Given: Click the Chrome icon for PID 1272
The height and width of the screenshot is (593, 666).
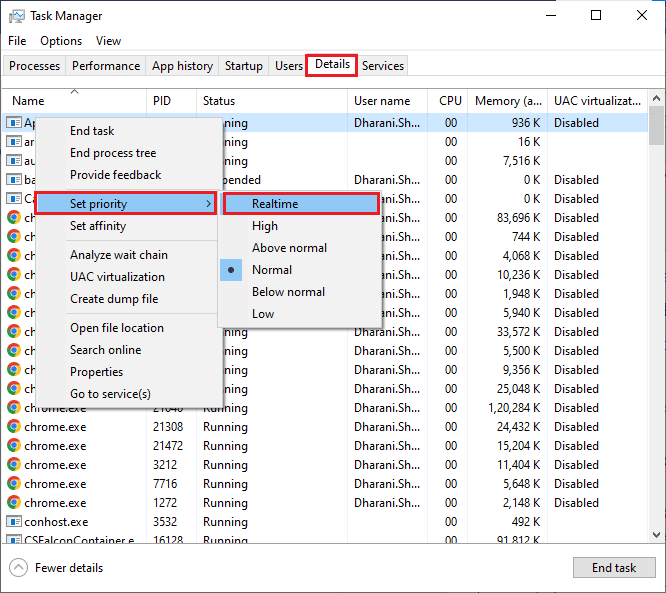Looking at the screenshot, I should 14,503.
